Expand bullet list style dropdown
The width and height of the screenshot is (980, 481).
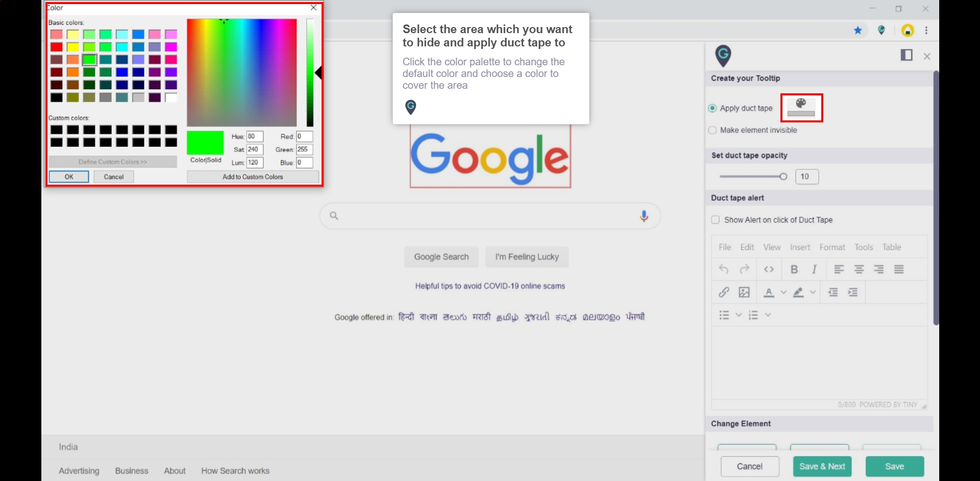(739, 315)
